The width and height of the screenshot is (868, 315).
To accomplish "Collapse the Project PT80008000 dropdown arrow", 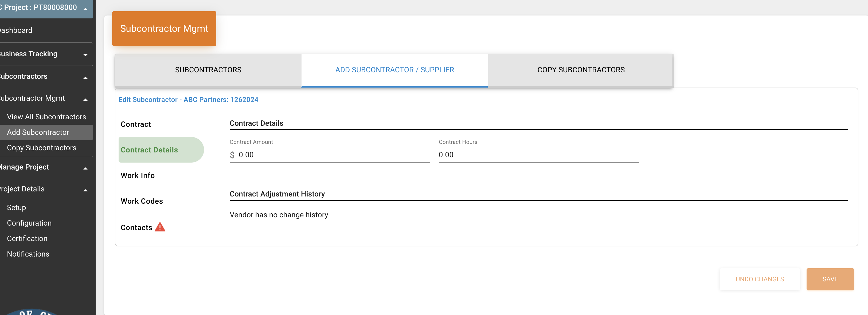I will [85, 9].
